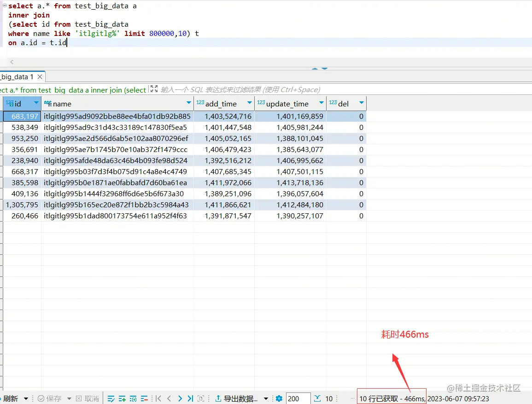Go to the previous row

click(x=169, y=398)
